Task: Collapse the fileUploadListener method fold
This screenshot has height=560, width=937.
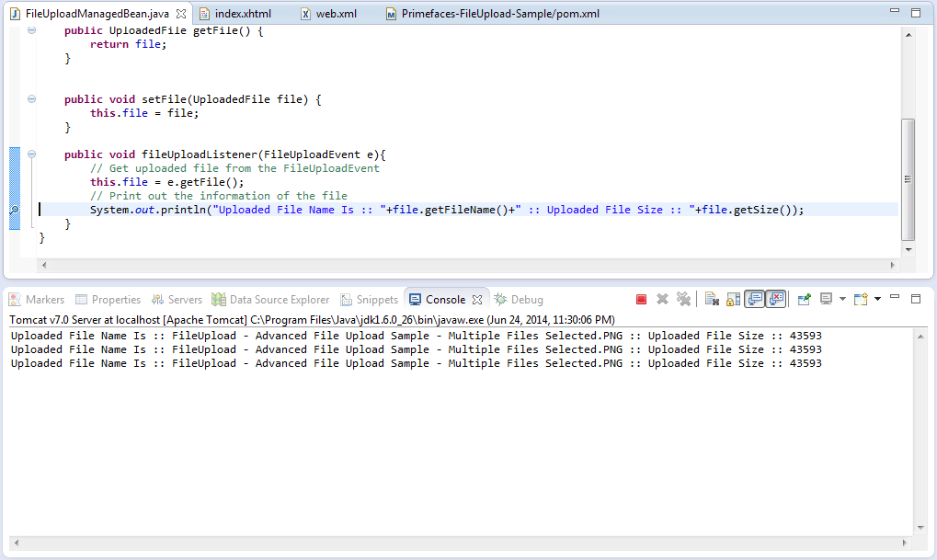Action: tap(31, 154)
